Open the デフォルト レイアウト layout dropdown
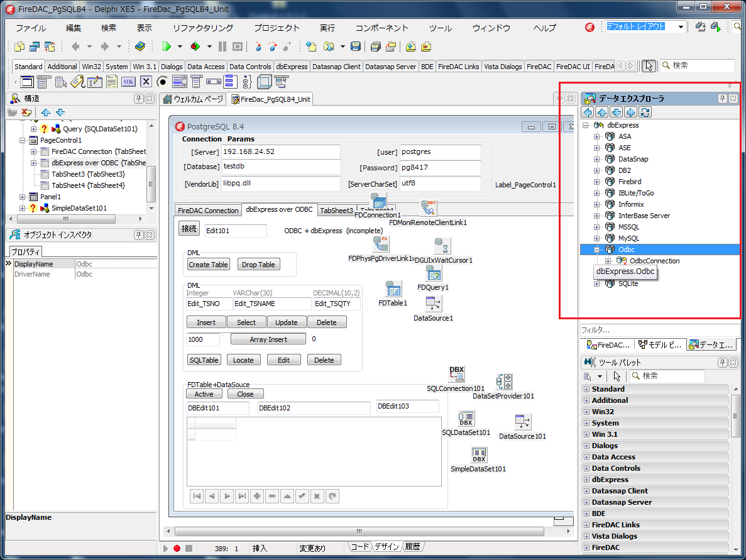Screen dimensions: 746x560 coord(681,26)
